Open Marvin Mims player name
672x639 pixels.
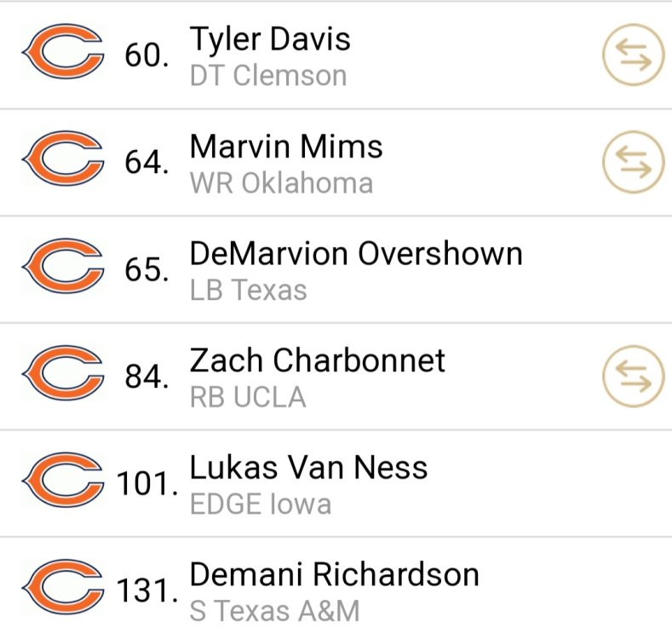[286, 147]
